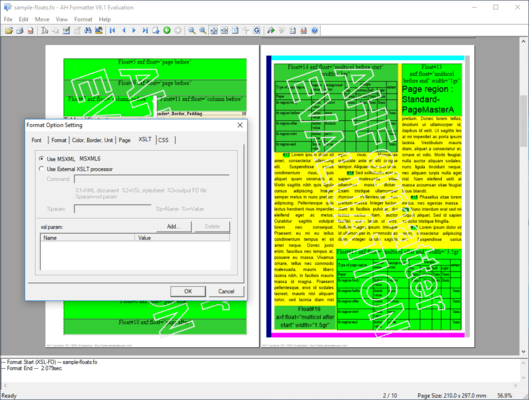This screenshot has height=400, width=529.
Task: Jump to last page arrow icon
Action: [x=145, y=31]
